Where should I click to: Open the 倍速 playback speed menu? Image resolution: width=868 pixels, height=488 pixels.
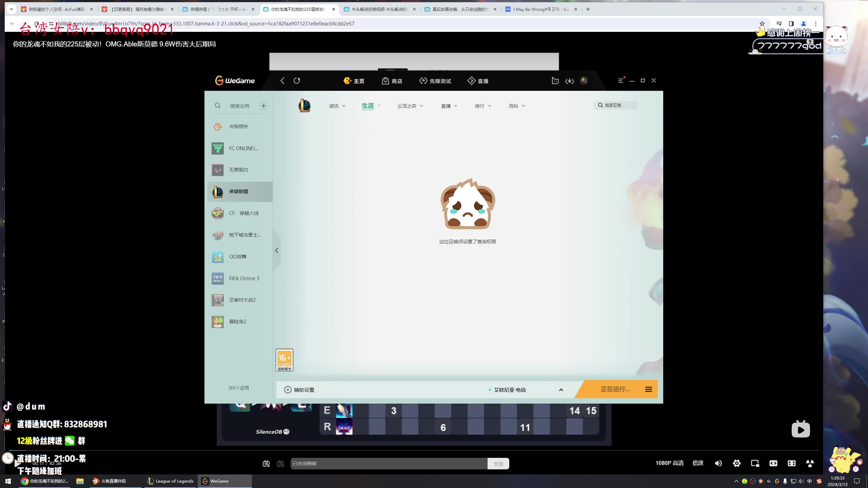(x=698, y=463)
